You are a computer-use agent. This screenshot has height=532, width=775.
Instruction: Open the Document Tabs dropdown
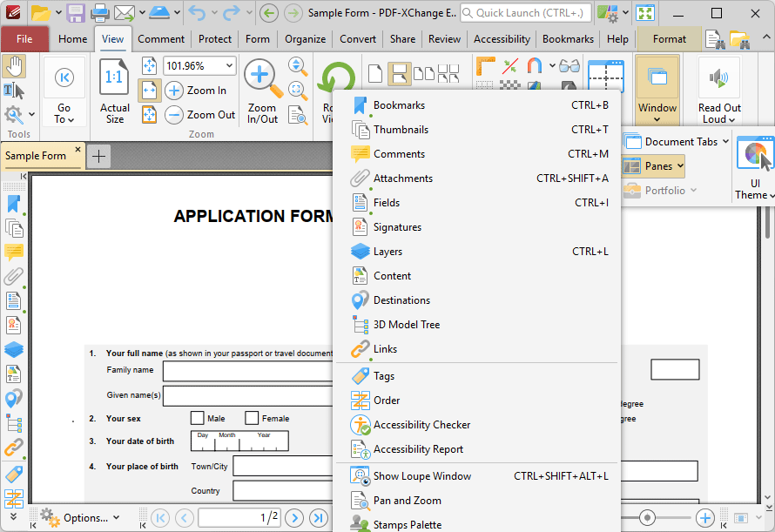(676, 142)
